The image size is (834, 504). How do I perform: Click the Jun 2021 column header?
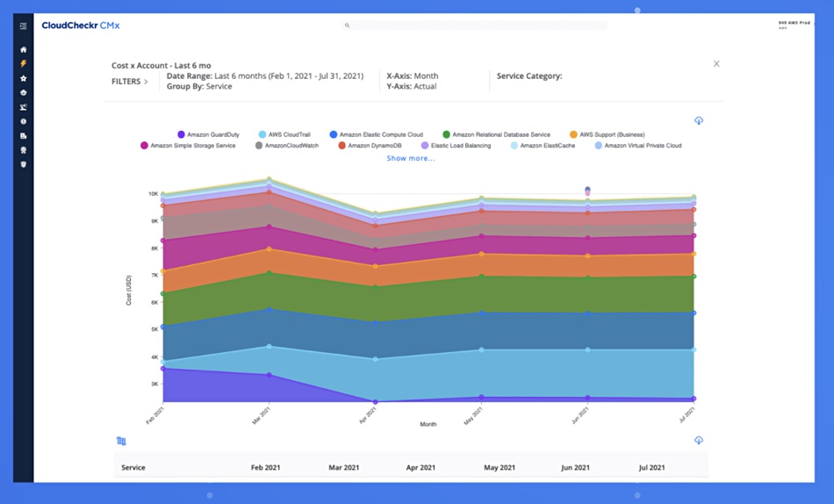click(x=576, y=467)
